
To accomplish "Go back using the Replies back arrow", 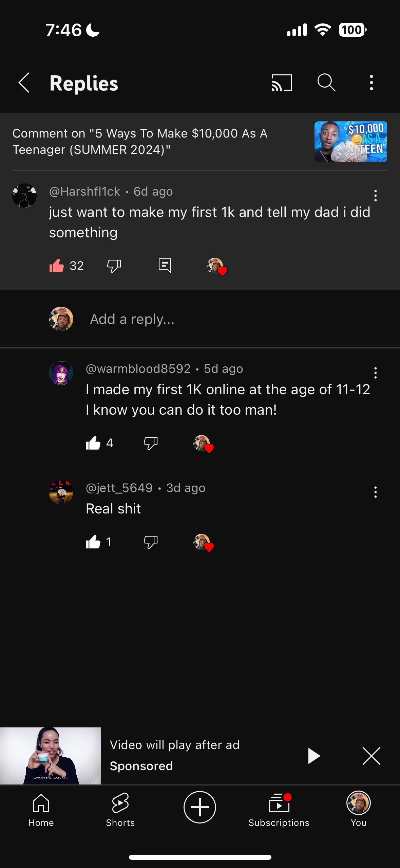I will (24, 83).
